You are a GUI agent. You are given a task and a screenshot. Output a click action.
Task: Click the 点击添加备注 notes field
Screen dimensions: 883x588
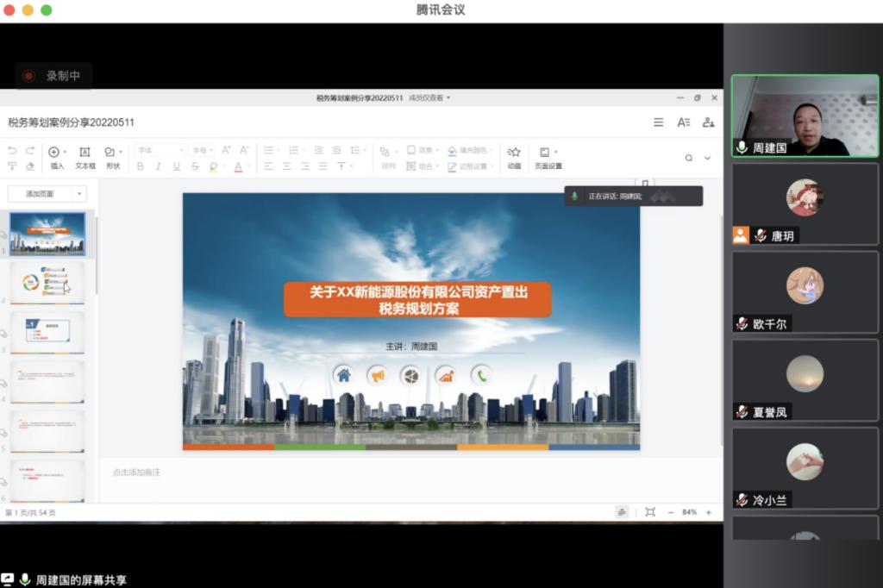tap(136, 472)
